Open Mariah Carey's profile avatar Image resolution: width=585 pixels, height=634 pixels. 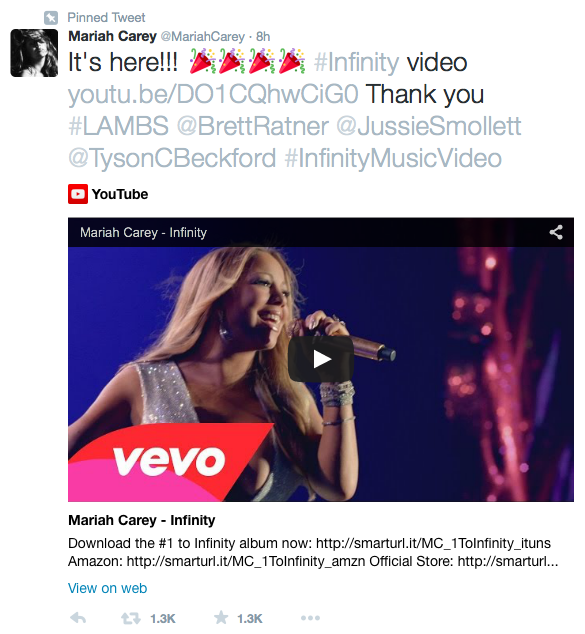34,53
